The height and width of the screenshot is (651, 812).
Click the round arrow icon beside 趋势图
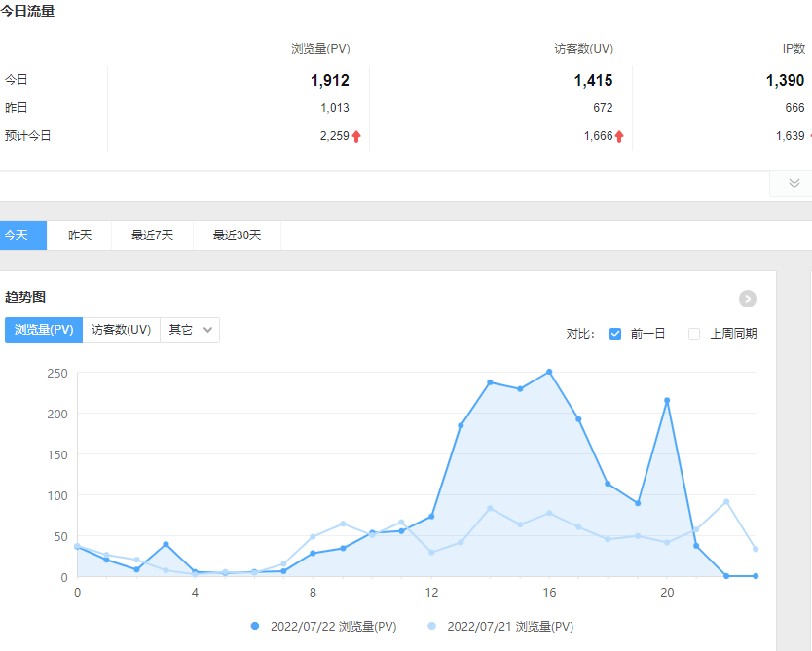[748, 299]
